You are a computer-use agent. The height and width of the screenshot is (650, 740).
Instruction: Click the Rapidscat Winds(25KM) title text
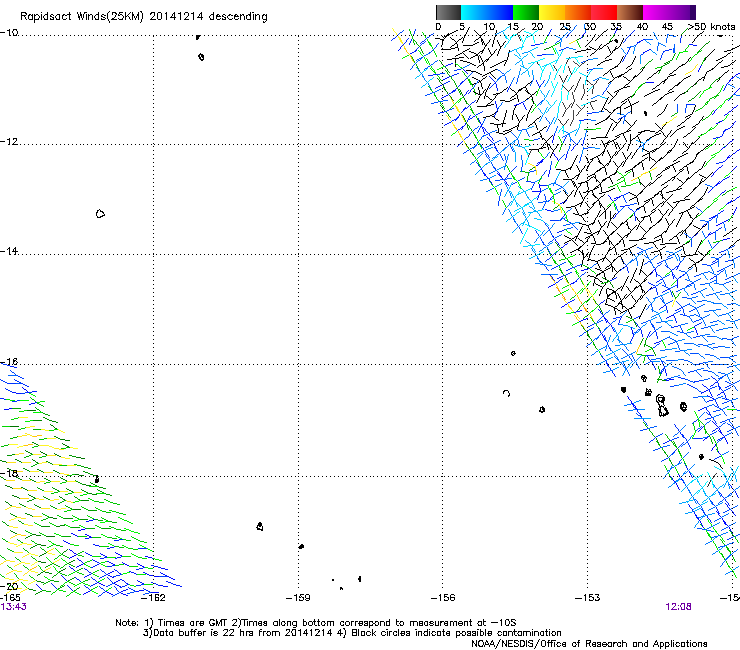point(143,17)
